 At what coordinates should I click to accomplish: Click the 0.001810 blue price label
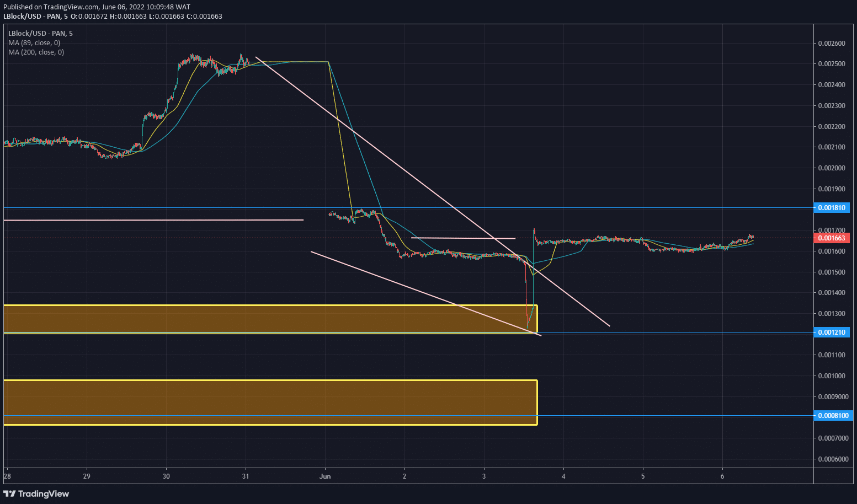click(x=832, y=208)
